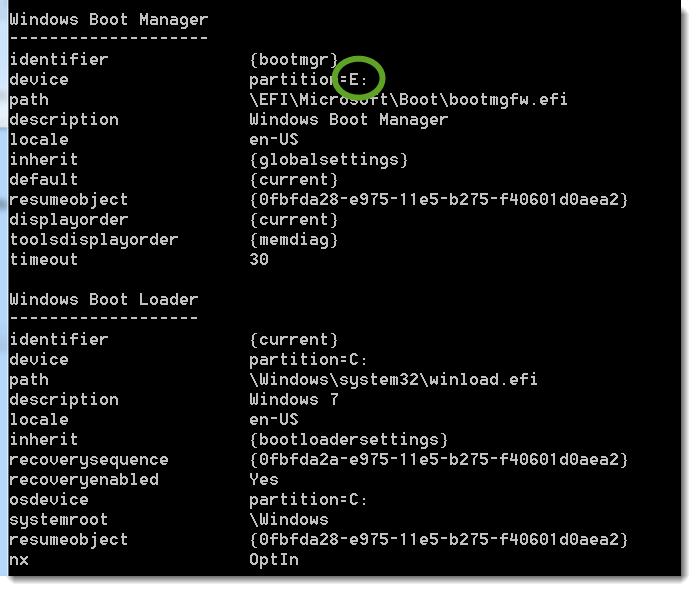This screenshot has width=696, height=591.
Task: Click the recoverysequence GUID value
Action: click(x=438, y=460)
